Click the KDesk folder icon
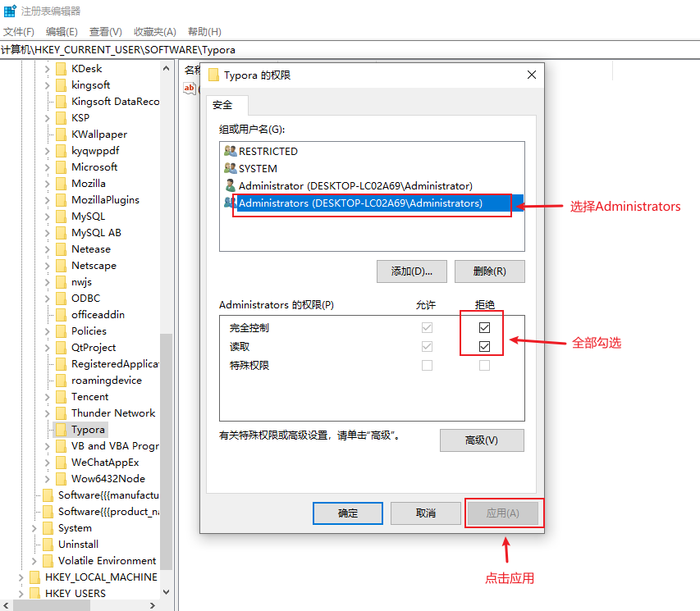700x611 pixels. 62,69
